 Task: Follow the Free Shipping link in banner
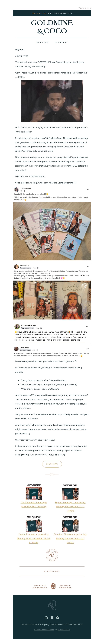click(x=39, y=13)
